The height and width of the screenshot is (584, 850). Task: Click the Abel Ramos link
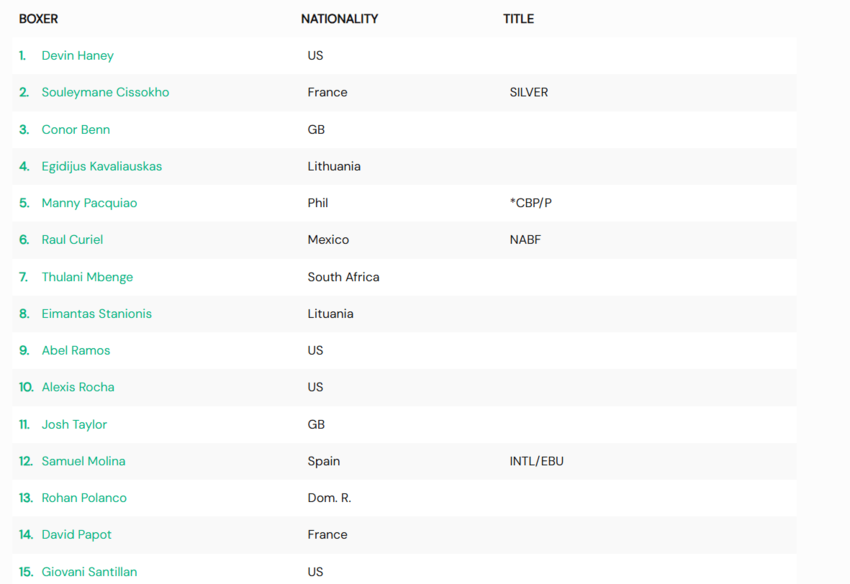(76, 350)
